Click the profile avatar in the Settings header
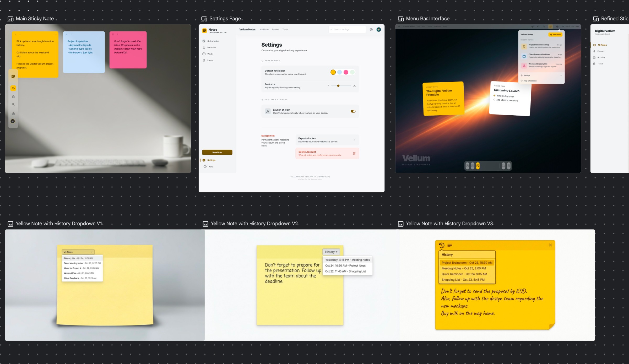Image resolution: width=629 pixels, height=364 pixels. [x=379, y=30]
